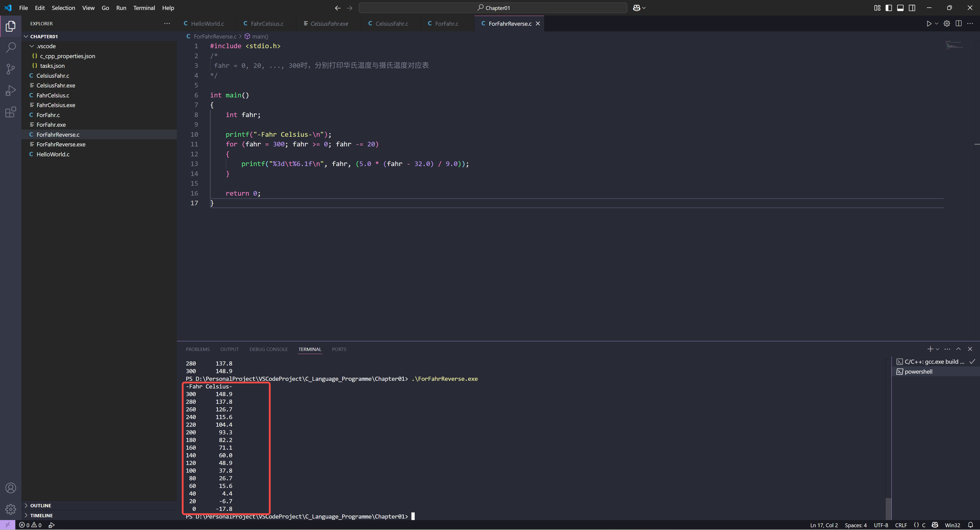Toggle the secondary side bar layout button
Viewport: 980px width, 530px height.
coord(912,8)
